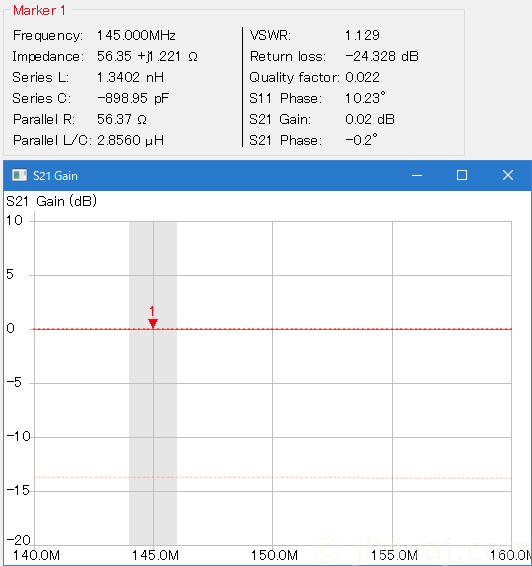Select the Frequency value 145.000MHz
The image size is (532, 566).
click(x=136, y=35)
